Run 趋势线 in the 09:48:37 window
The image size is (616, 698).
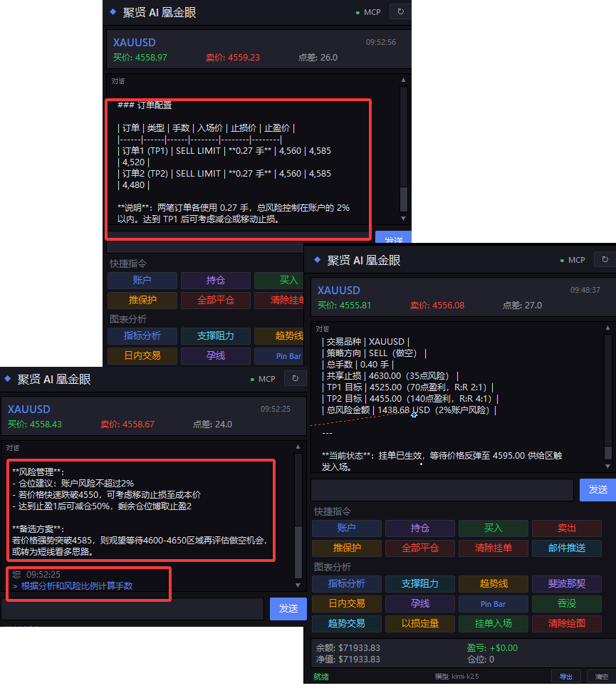(x=493, y=583)
